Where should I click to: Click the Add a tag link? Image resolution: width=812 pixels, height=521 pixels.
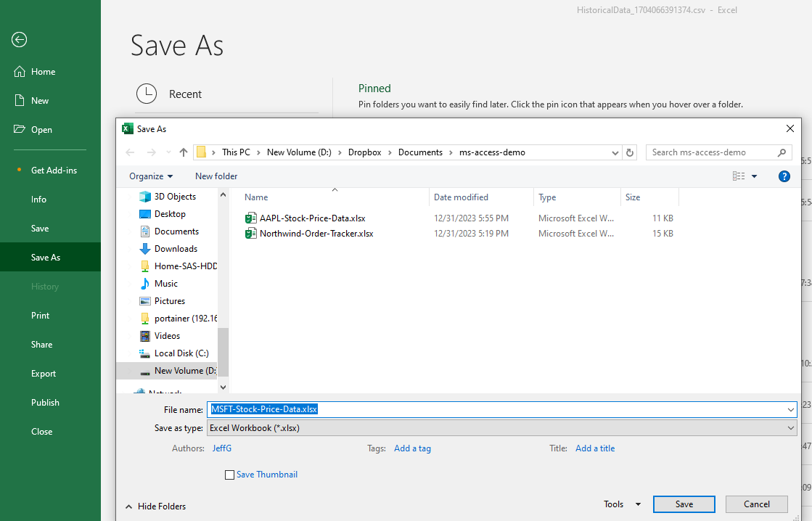click(x=412, y=448)
